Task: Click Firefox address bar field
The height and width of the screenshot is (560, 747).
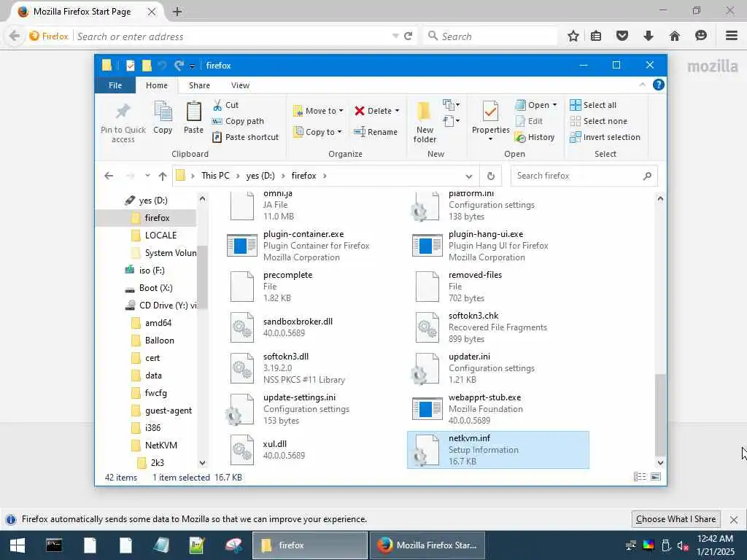Action: click(x=233, y=36)
